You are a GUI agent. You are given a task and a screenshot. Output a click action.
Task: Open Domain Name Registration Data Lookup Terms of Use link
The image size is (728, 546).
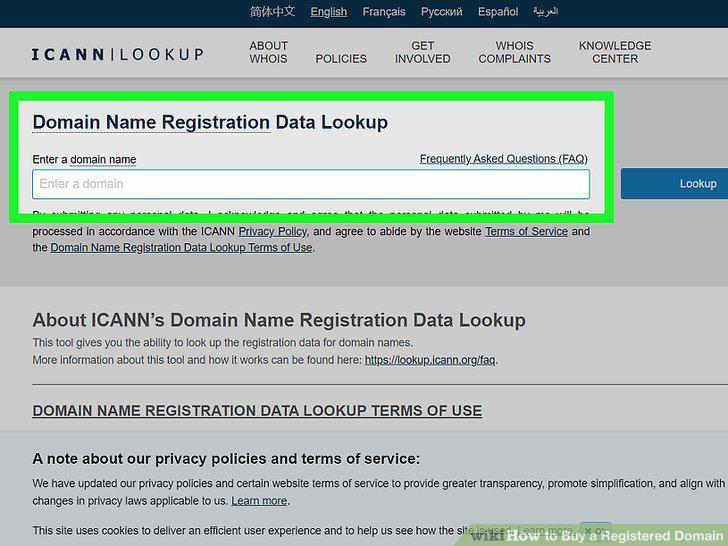pos(182,247)
